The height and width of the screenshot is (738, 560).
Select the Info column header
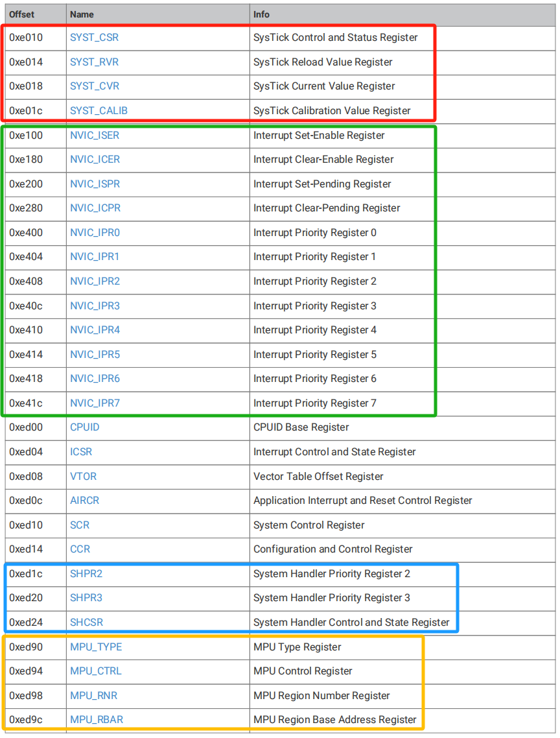[262, 14]
